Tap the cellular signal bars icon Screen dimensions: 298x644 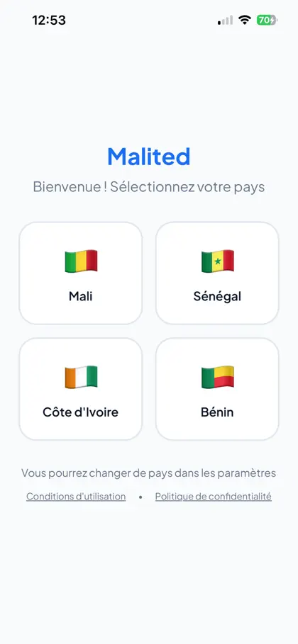pyautogui.click(x=225, y=20)
